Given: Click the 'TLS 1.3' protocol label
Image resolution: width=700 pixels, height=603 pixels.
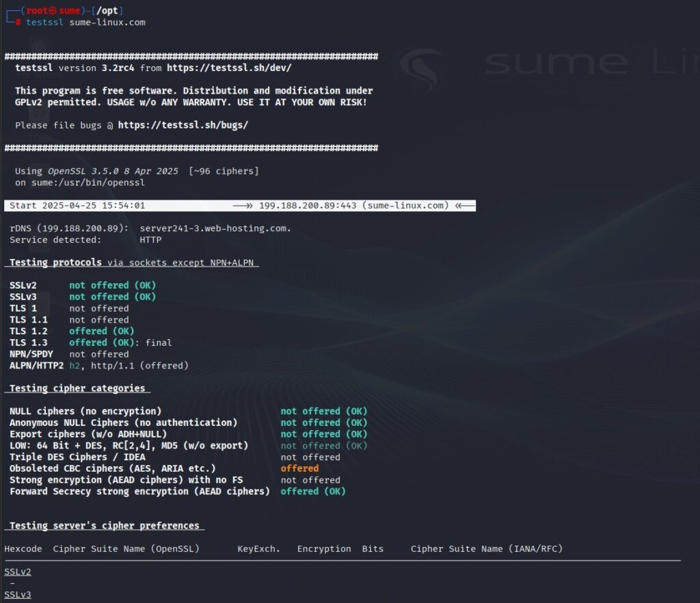Looking at the screenshot, I should 29,343.
